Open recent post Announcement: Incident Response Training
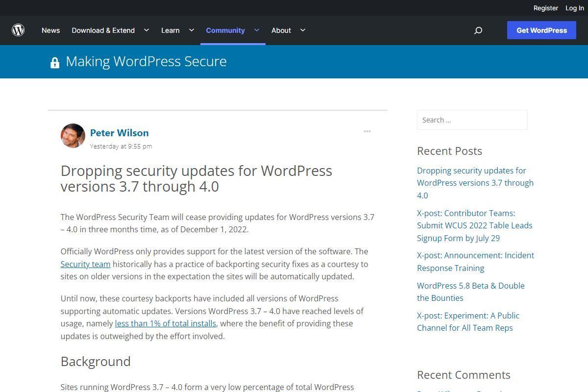The height and width of the screenshot is (392, 588). [476, 262]
